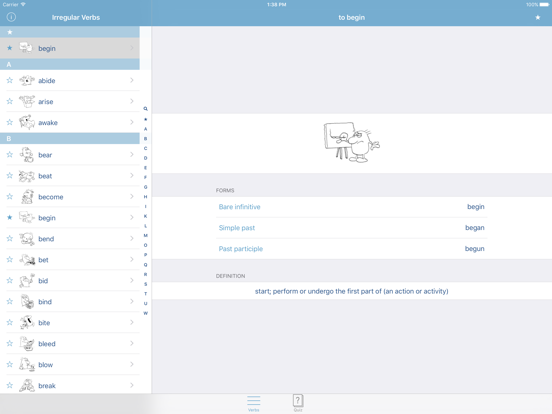Click the begin cartoon illustration
This screenshot has width=552, height=414.
coord(352,142)
